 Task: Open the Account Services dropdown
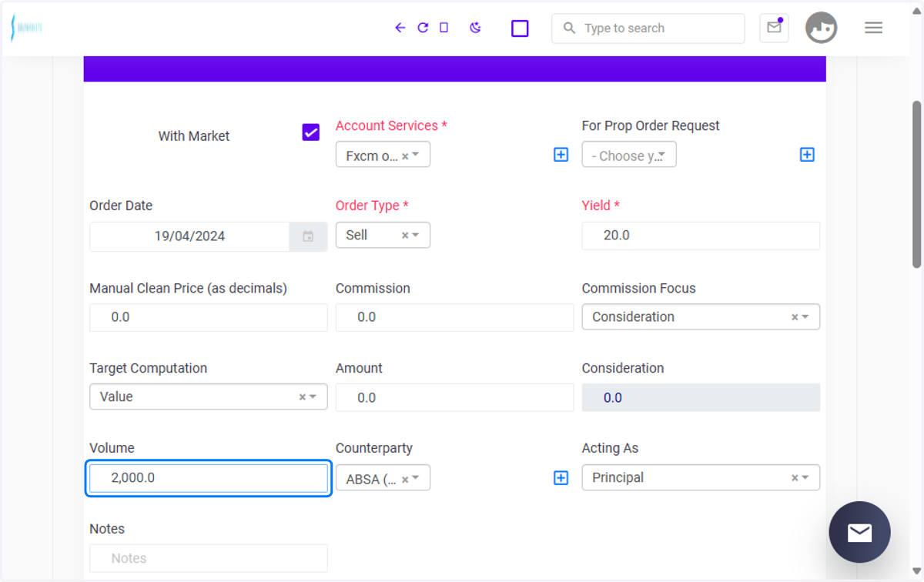pos(383,155)
